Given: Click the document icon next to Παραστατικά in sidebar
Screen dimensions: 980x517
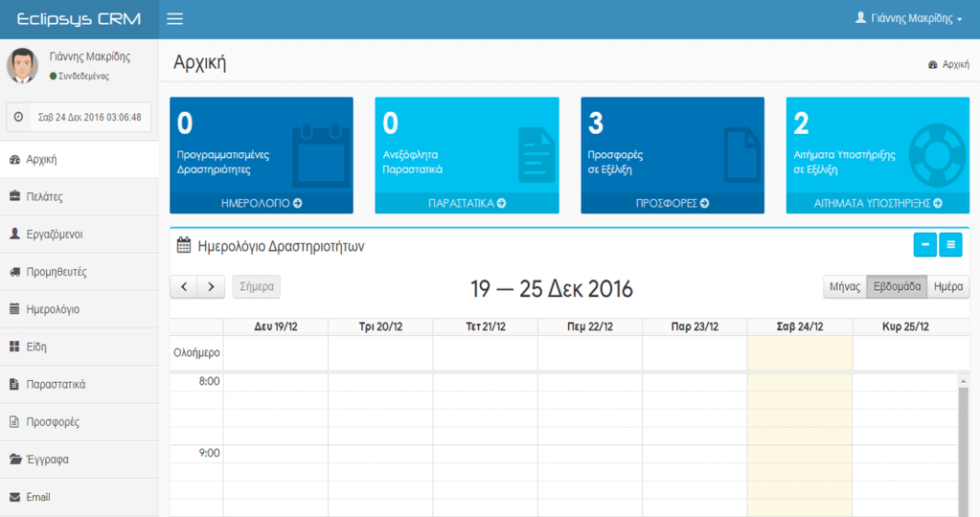Looking at the screenshot, I should tap(14, 384).
